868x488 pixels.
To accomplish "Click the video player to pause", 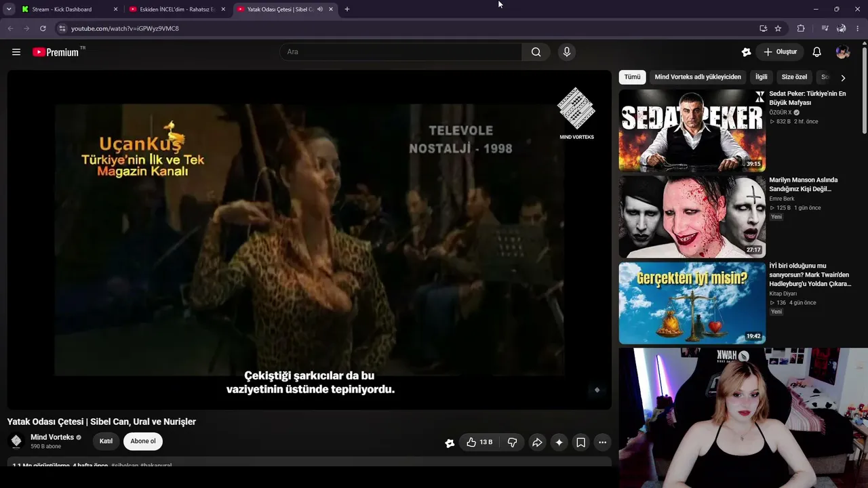I will pyautogui.click(x=309, y=240).
